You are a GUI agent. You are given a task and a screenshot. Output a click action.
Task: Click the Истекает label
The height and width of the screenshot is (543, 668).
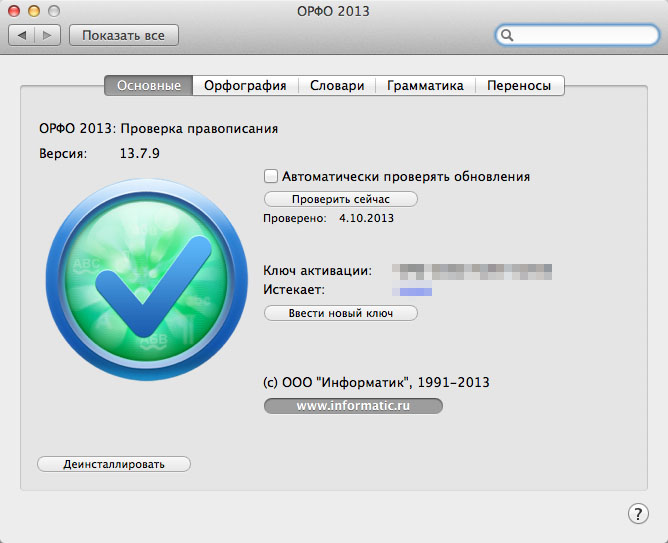(294, 290)
